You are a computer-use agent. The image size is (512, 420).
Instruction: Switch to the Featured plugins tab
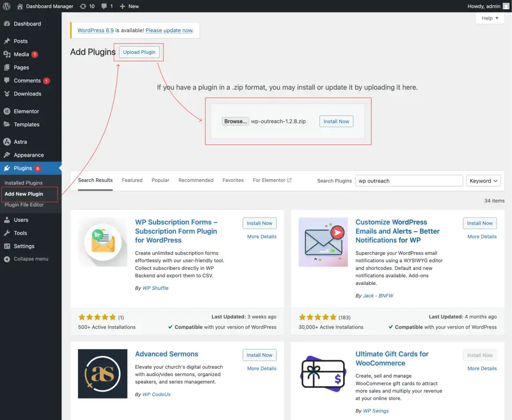[x=132, y=180]
